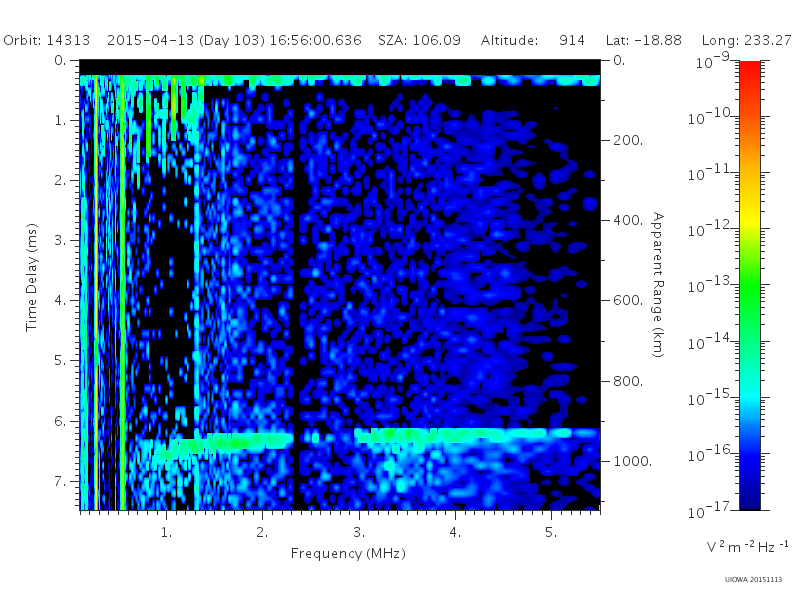Click the cyan vertical line near 1.3 MHz
The width and height of the screenshot is (800, 600).
tap(196, 327)
